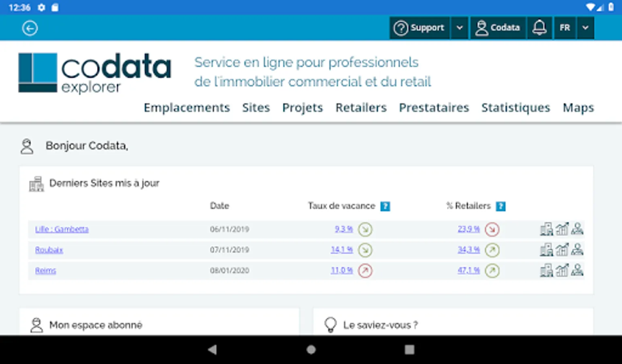
Task: Expand the language dropdown arrow
Action: tap(585, 28)
